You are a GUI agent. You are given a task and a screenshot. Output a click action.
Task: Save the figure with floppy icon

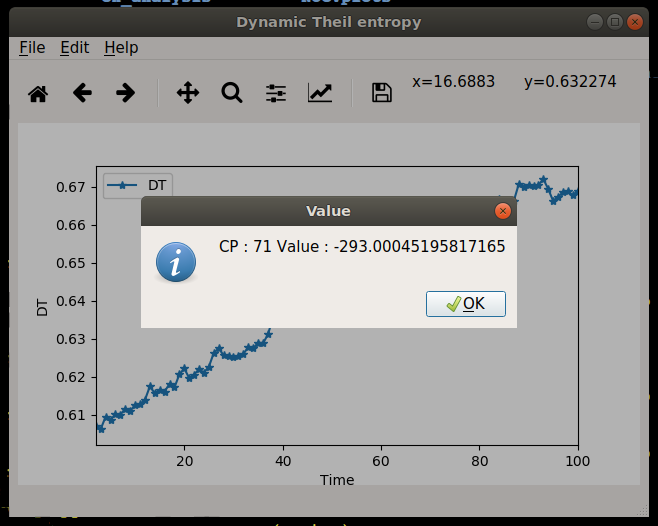pyautogui.click(x=381, y=93)
